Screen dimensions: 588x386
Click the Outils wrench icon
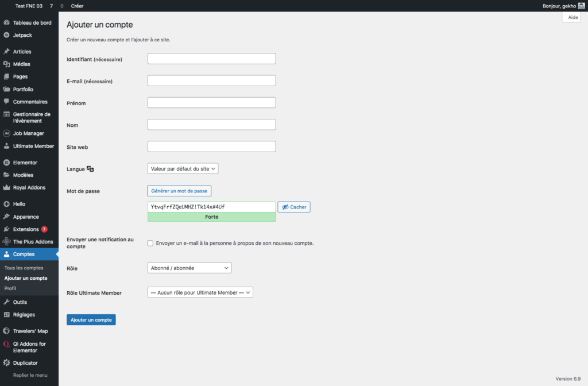click(x=7, y=302)
